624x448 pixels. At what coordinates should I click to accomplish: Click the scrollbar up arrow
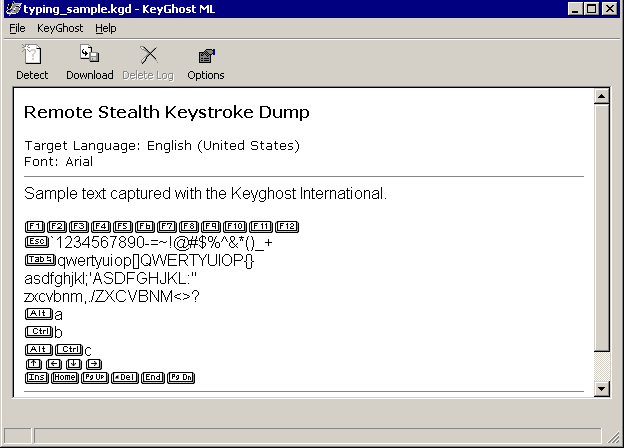tap(602, 96)
